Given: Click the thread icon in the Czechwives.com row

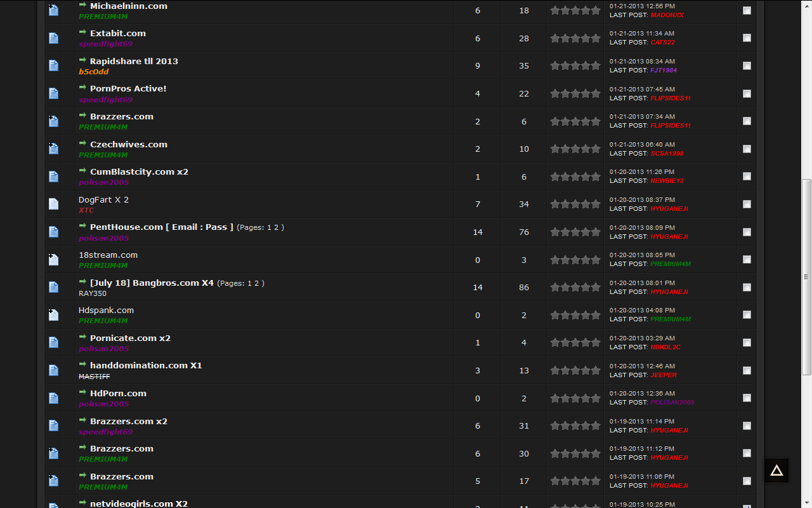Looking at the screenshot, I should point(53,149).
